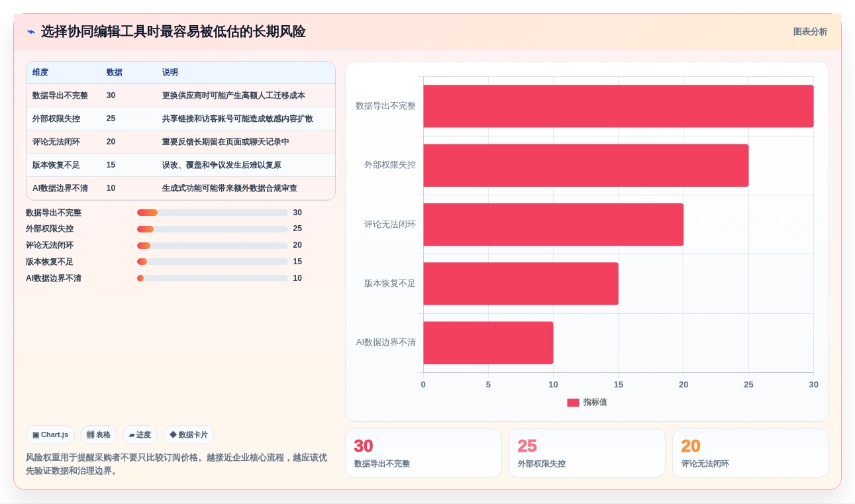855x504 pixels.
Task: Click the 指标值 legend text
Action: pos(595,403)
